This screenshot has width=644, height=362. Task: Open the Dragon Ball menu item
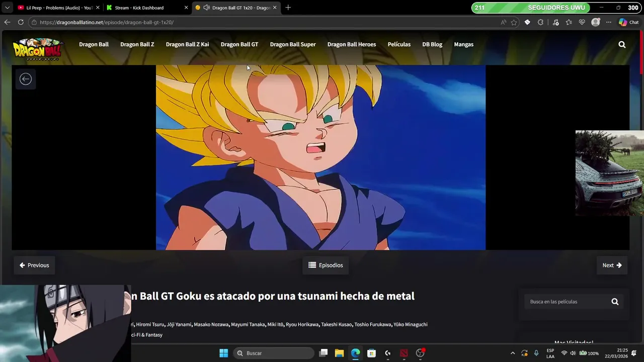94,44
